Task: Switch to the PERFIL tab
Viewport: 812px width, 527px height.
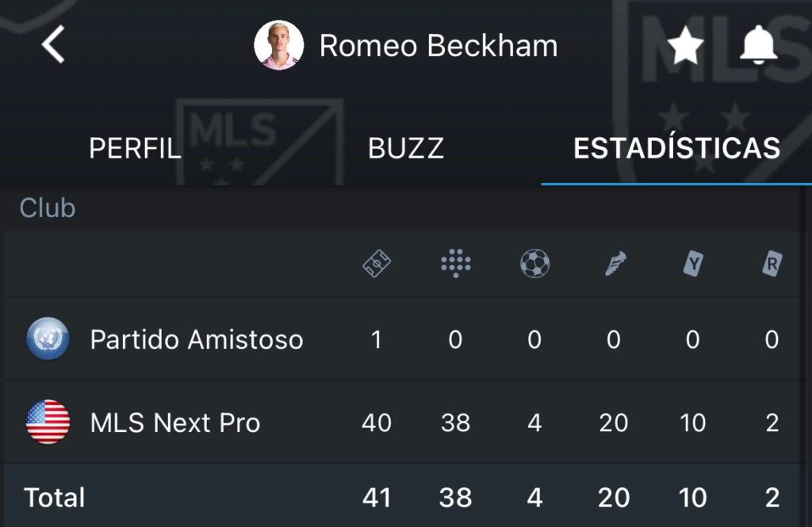Action: click(x=135, y=147)
